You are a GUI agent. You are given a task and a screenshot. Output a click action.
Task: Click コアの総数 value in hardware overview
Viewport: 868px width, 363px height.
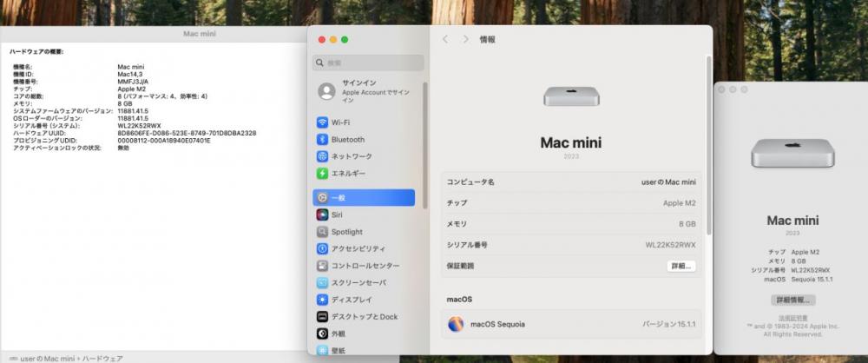(162, 96)
